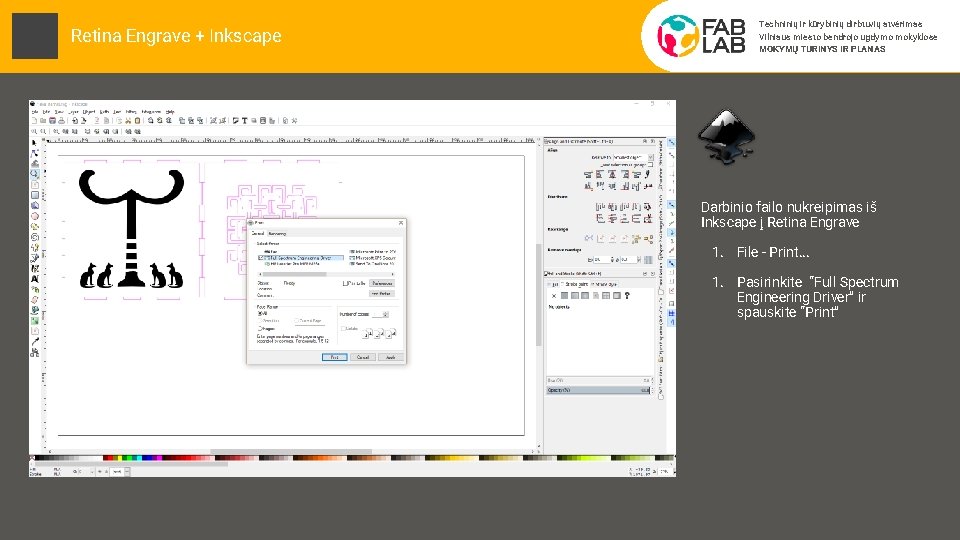Select the Ellipse tool
960x540 pixels.
pos(35,216)
